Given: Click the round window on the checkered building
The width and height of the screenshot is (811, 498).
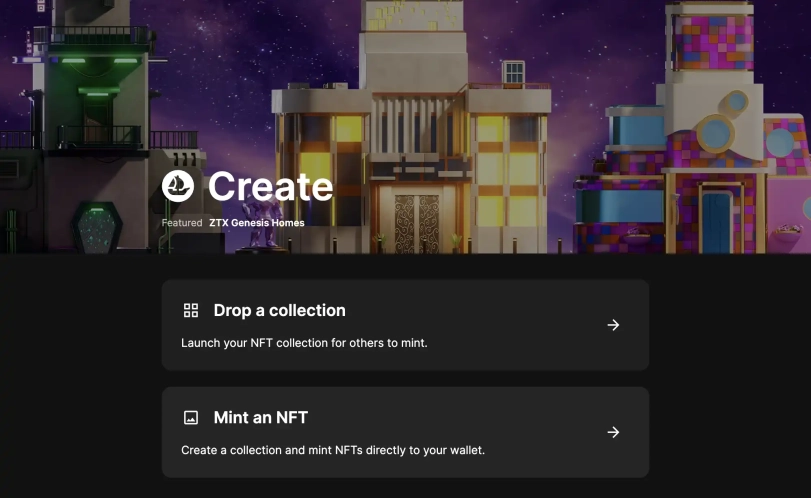Looking at the screenshot, I should coord(714,131).
